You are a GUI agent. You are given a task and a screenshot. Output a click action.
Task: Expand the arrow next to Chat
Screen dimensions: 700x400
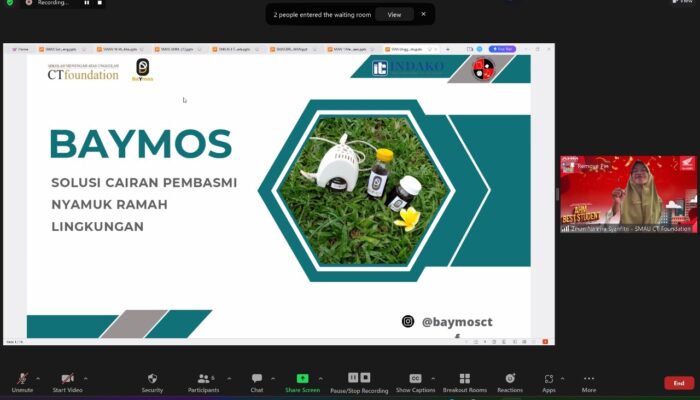click(273, 379)
